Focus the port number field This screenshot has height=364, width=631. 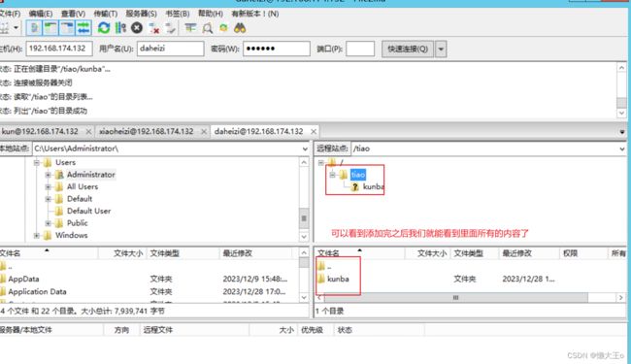(x=360, y=49)
